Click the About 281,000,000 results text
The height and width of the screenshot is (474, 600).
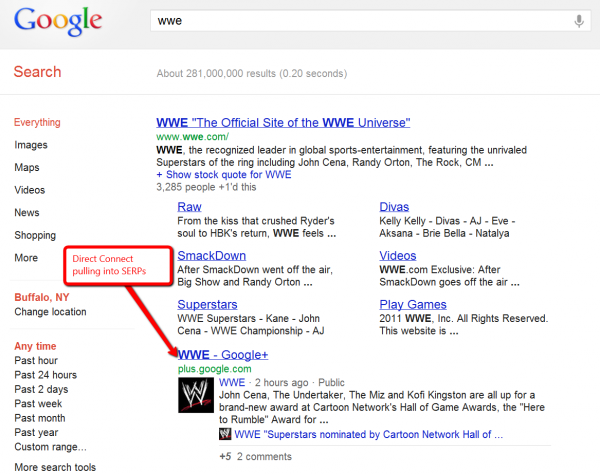(252, 73)
